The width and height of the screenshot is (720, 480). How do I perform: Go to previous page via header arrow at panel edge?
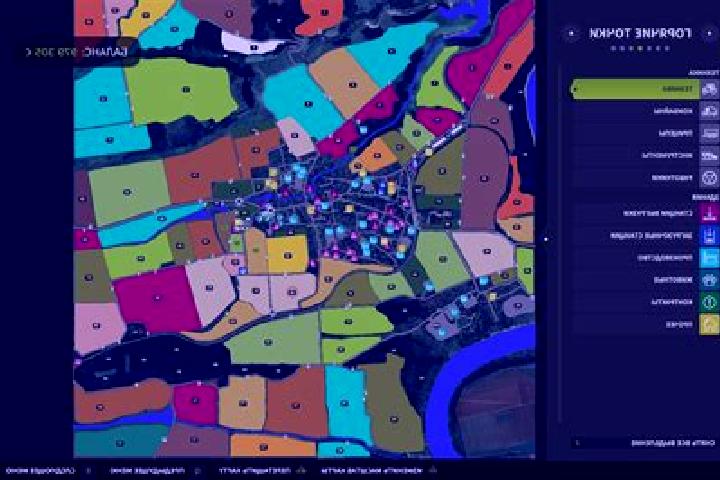coord(709,33)
